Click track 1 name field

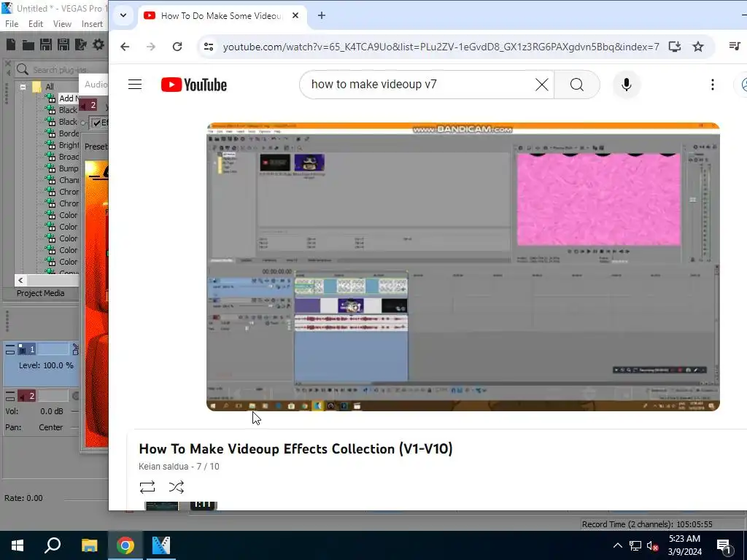(53, 349)
